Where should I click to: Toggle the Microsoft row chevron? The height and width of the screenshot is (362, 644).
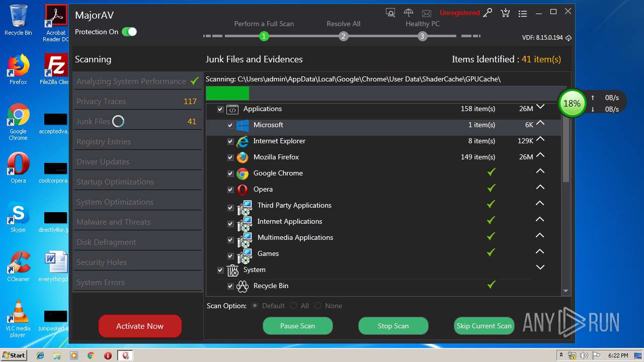pos(540,123)
